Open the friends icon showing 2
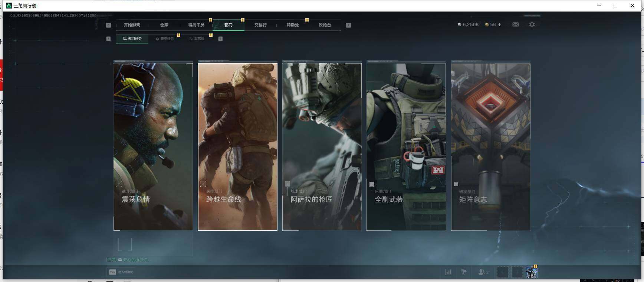 [483, 272]
